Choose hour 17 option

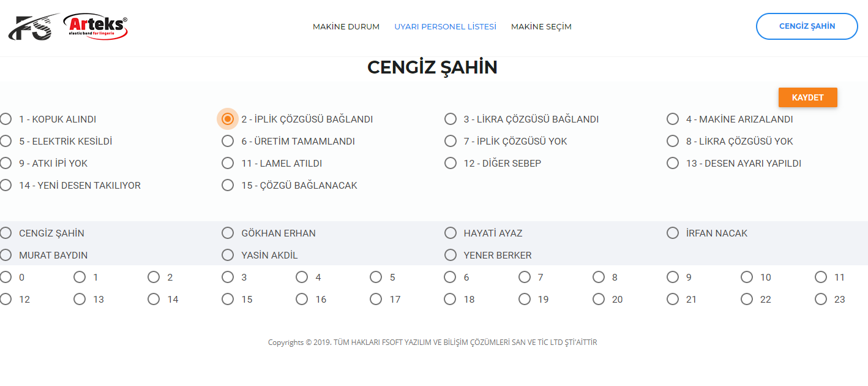click(376, 300)
